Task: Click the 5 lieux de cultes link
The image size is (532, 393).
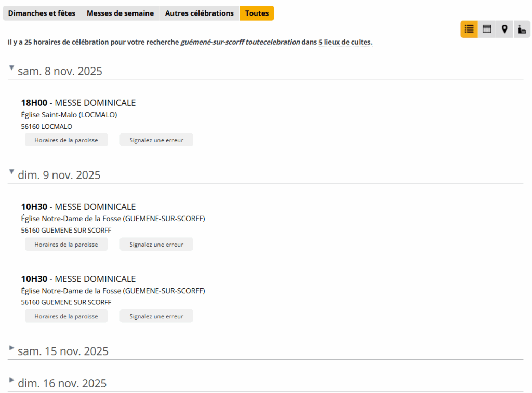Action: 345,43
